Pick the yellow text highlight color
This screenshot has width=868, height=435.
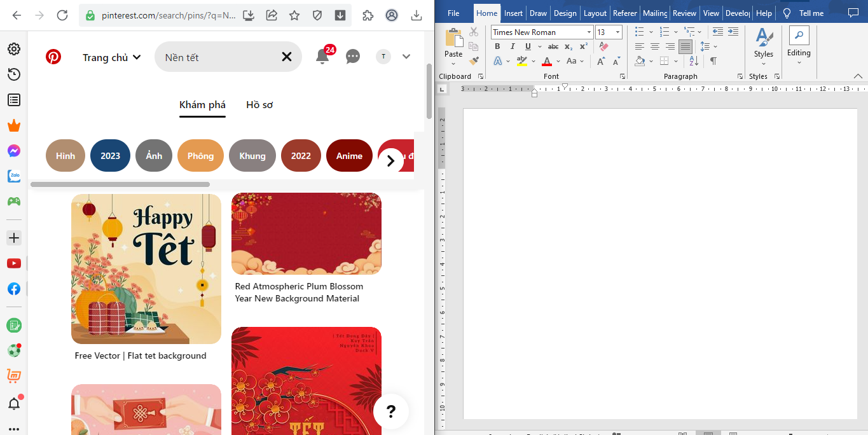(x=522, y=61)
